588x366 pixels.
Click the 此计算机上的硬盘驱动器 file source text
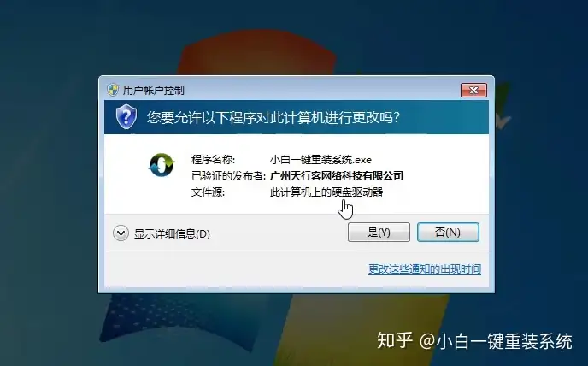[326, 192]
